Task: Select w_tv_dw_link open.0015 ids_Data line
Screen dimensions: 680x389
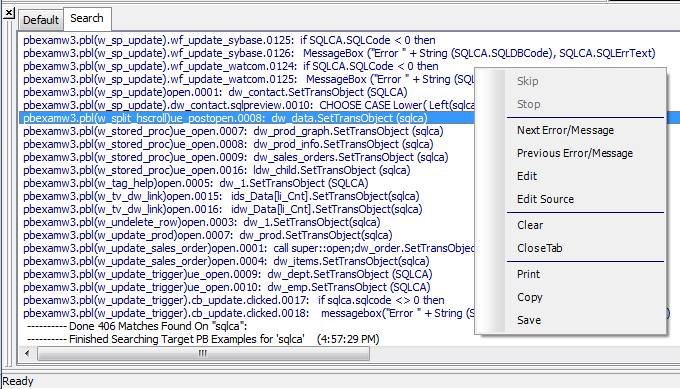Action: pos(221,196)
